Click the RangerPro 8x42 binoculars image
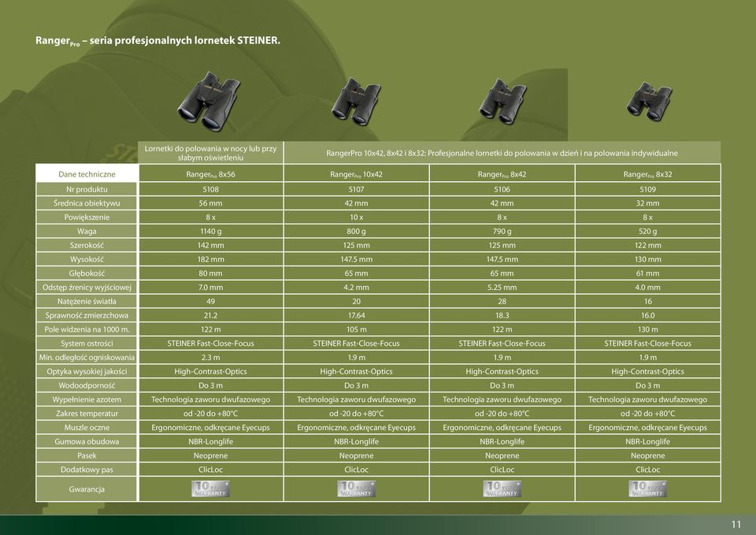This screenshot has width=756, height=535. (502, 102)
